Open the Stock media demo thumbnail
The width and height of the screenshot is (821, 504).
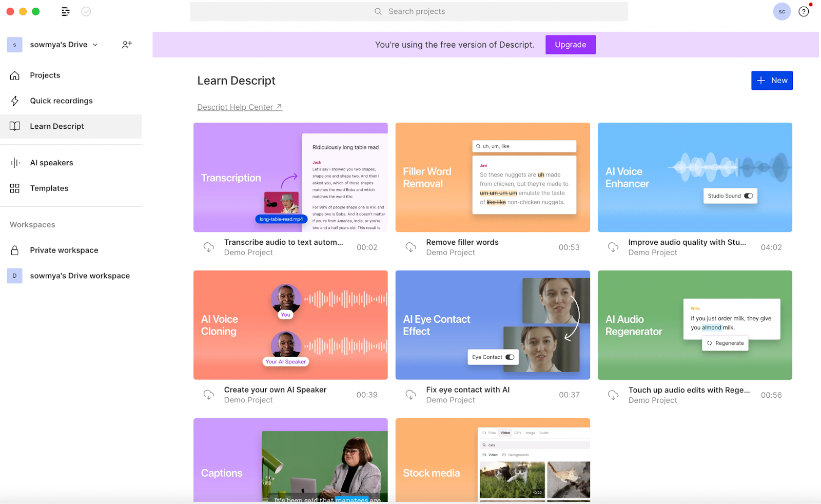tap(493, 460)
